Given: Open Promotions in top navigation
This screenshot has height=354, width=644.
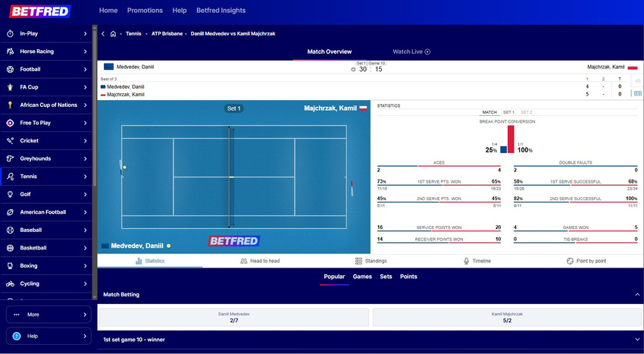Looking at the screenshot, I should pyautogui.click(x=145, y=11).
